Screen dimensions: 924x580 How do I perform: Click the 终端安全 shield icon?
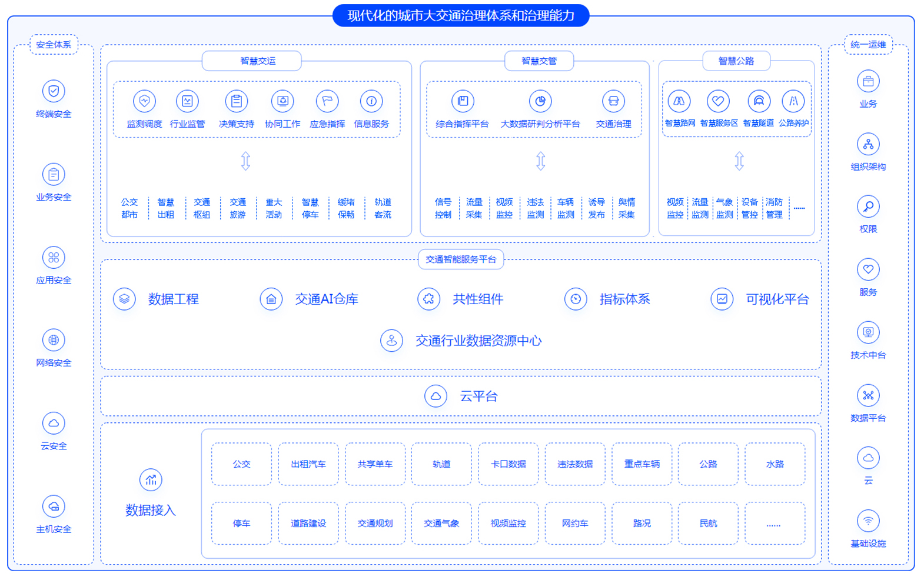tap(54, 91)
